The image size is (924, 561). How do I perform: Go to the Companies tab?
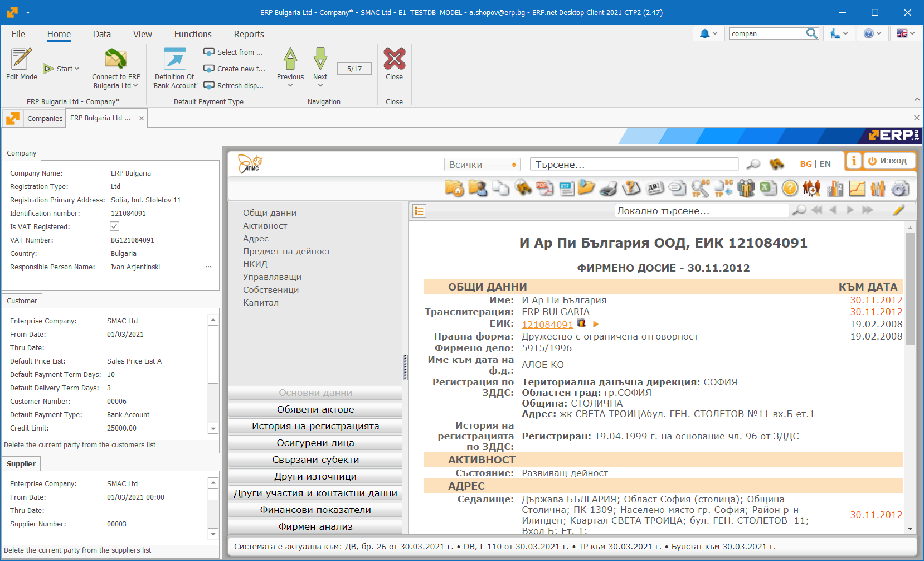coord(45,118)
